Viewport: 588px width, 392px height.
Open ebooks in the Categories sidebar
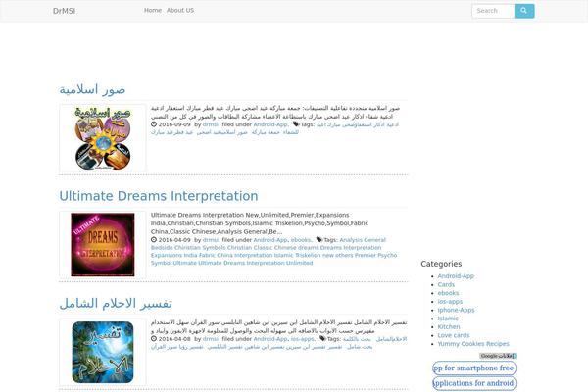(x=448, y=293)
